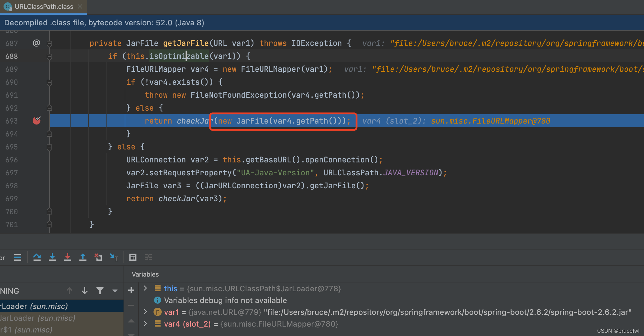Toggle the thread filter funnel icon
This screenshot has width=644, height=336.
(x=100, y=291)
